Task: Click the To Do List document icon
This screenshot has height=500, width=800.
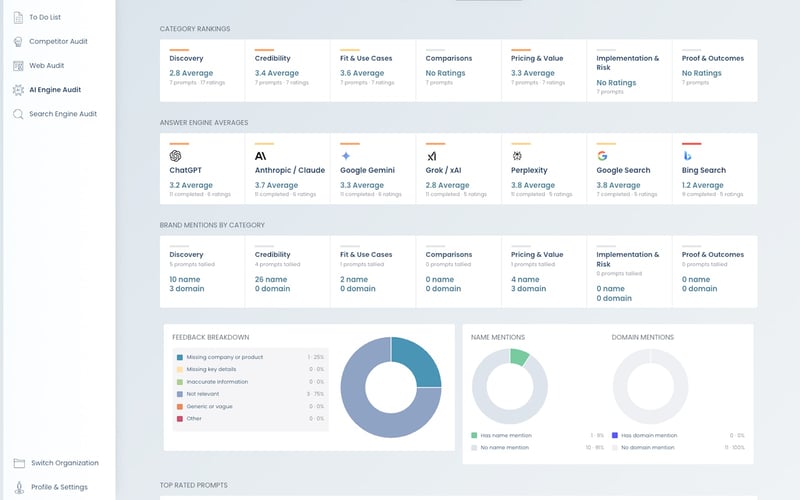Action: tap(18, 17)
